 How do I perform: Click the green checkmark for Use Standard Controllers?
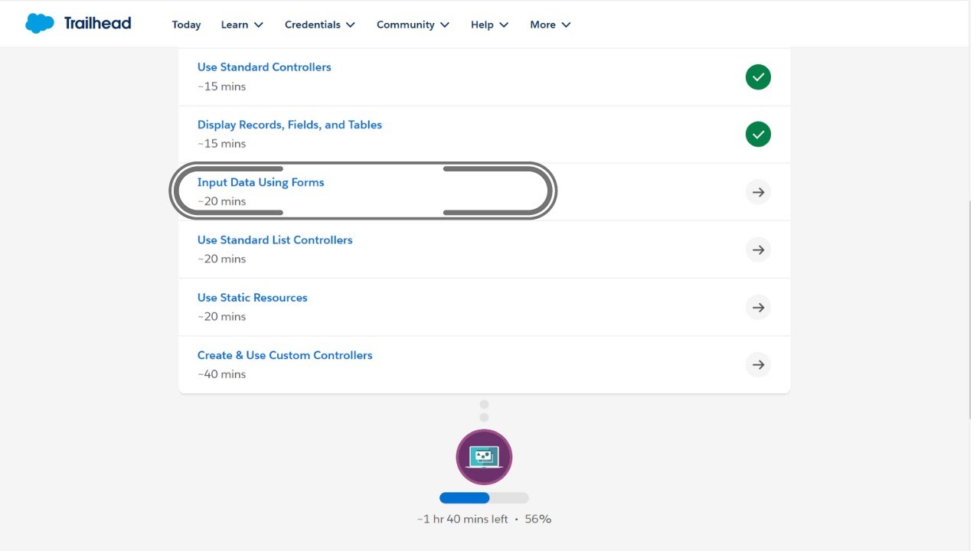[758, 77]
